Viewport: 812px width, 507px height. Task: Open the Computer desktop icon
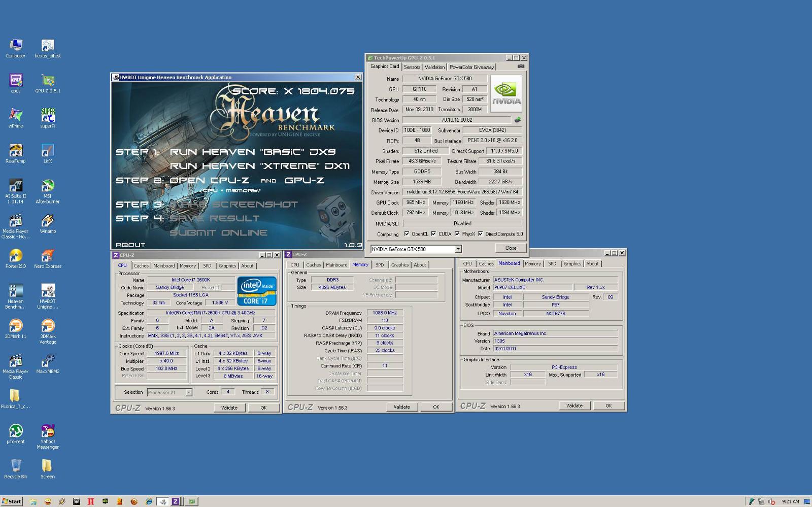[x=15, y=49]
